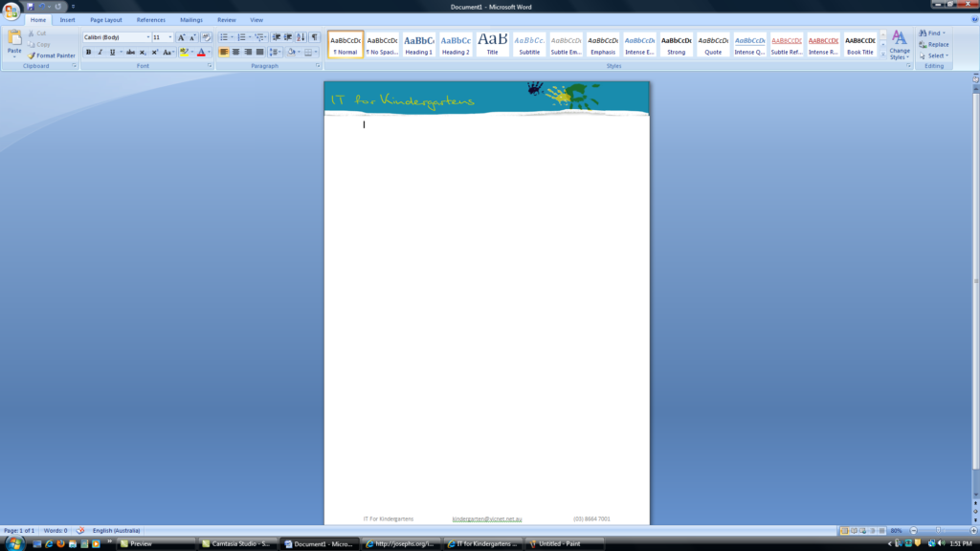
Task: Click the Line Spacing icon
Action: (274, 53)
